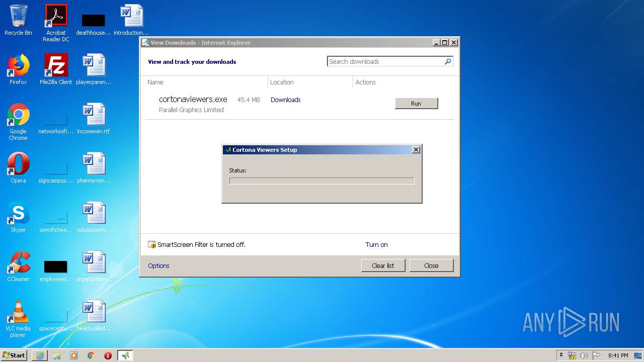The image size is (644, 362).
Task: Open the Downloads location link
Action: (285, 100)
